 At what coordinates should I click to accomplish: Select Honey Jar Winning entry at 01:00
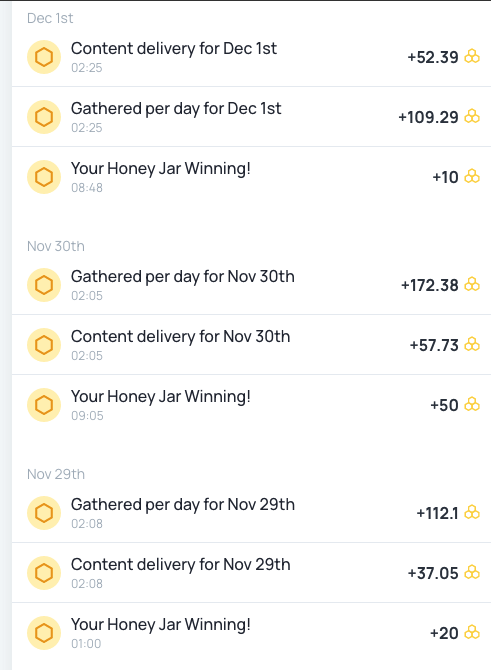251,632
